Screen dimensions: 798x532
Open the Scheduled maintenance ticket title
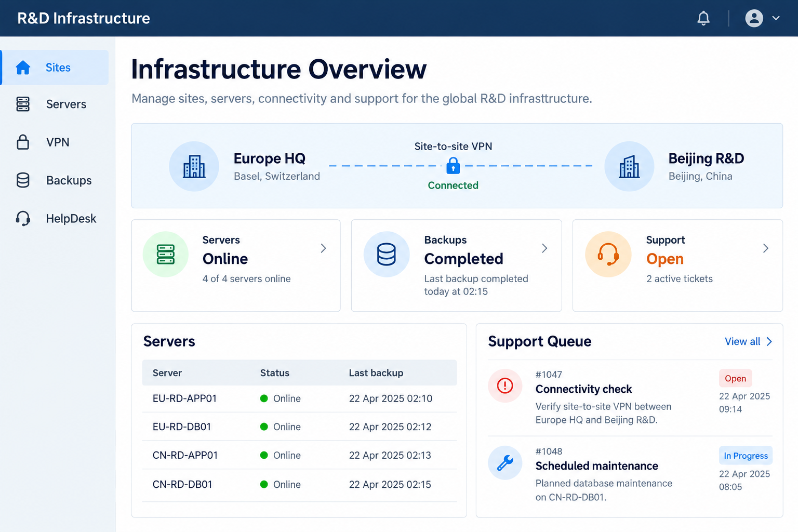(x=596, y=466)
